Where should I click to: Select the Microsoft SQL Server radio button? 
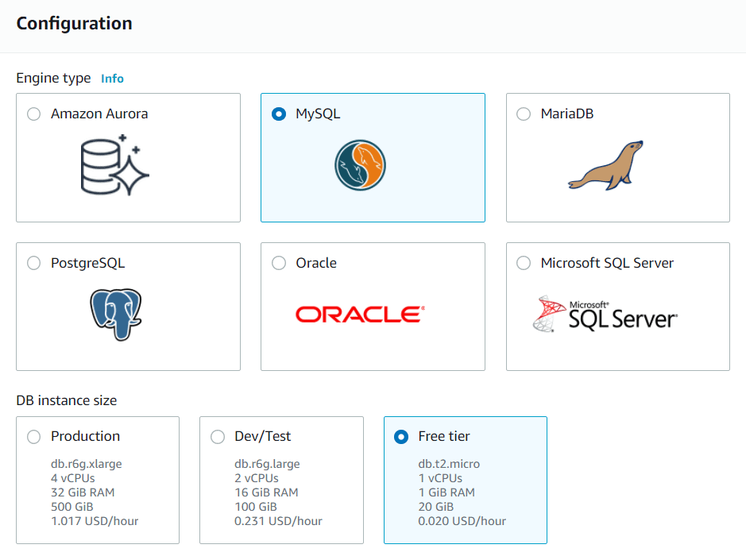click(524, 264)
